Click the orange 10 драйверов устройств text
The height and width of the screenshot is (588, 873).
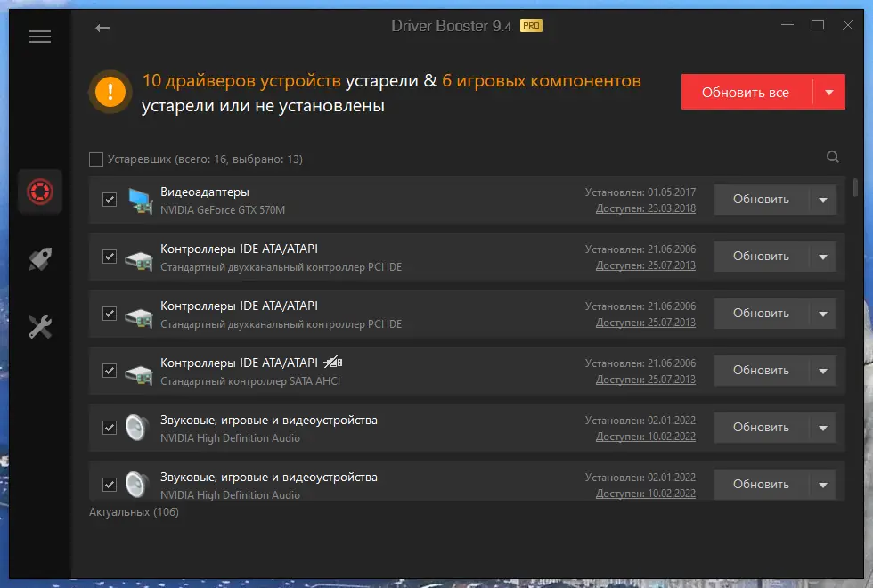(241, 81)
